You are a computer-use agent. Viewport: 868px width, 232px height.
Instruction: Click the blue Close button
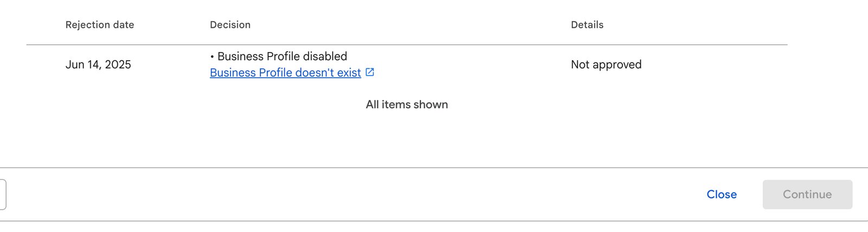click(x=722, y=195)
